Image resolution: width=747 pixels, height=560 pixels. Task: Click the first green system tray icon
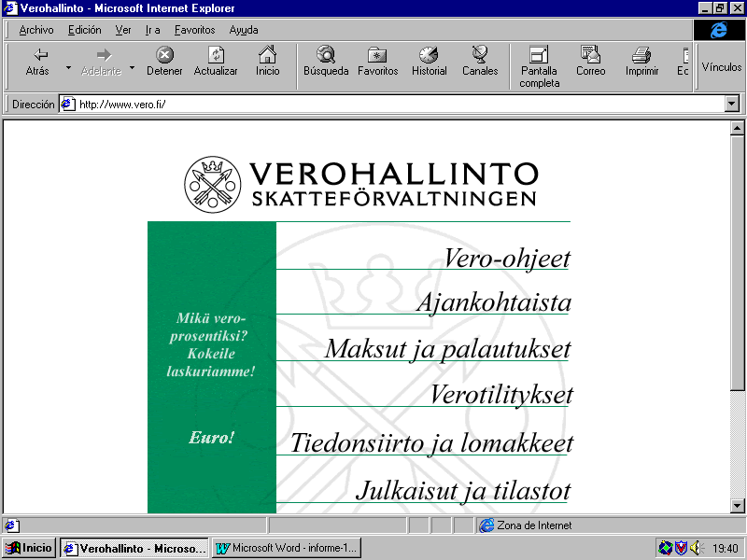(666, 548)
